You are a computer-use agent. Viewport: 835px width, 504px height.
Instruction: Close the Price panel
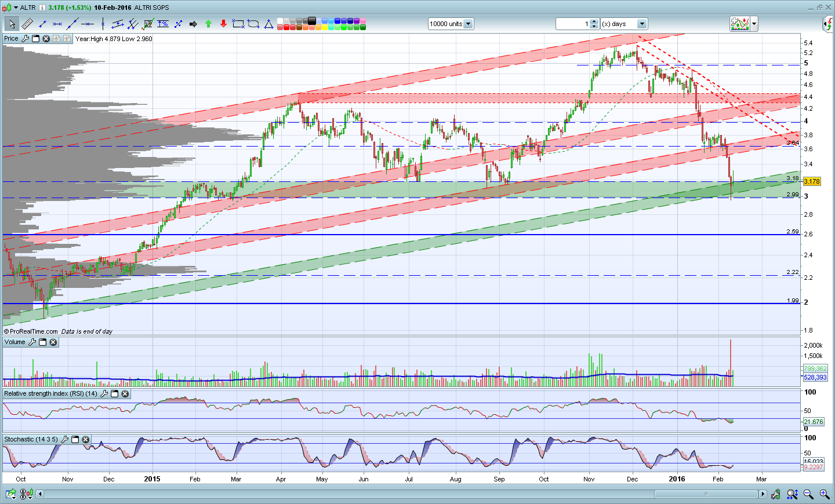pyautogui.click(x=46, y=38)
